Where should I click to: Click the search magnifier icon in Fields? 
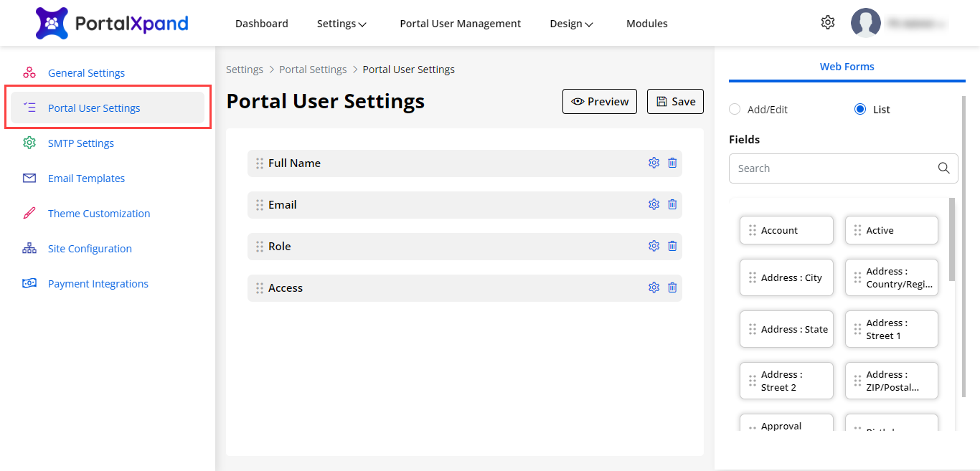coord(943,168)
